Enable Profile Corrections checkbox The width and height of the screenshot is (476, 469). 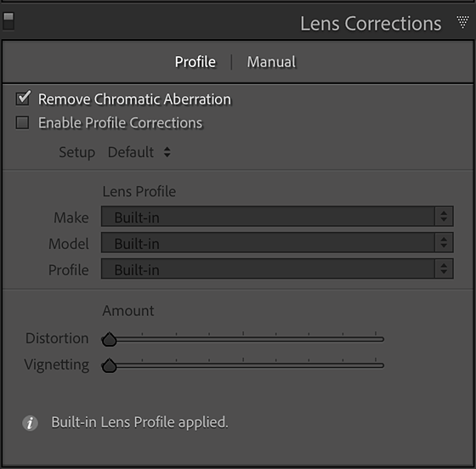22,122
